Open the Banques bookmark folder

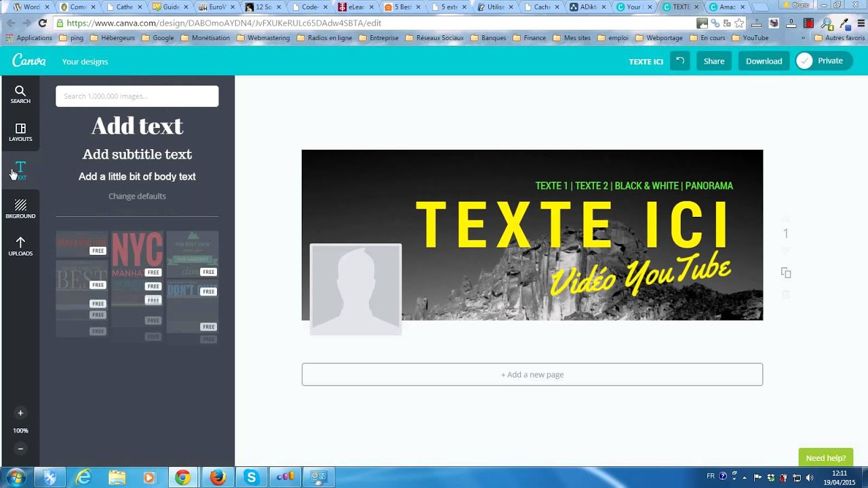488,38
